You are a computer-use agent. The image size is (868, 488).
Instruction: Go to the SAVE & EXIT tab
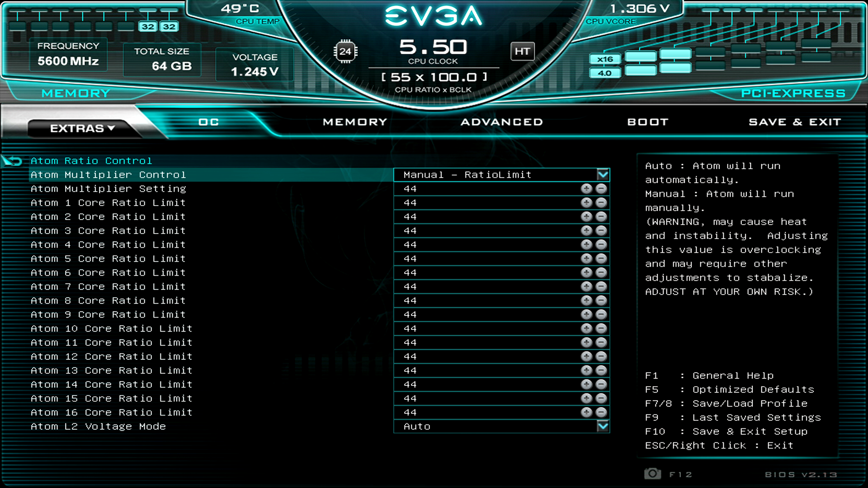coord(795,122)
